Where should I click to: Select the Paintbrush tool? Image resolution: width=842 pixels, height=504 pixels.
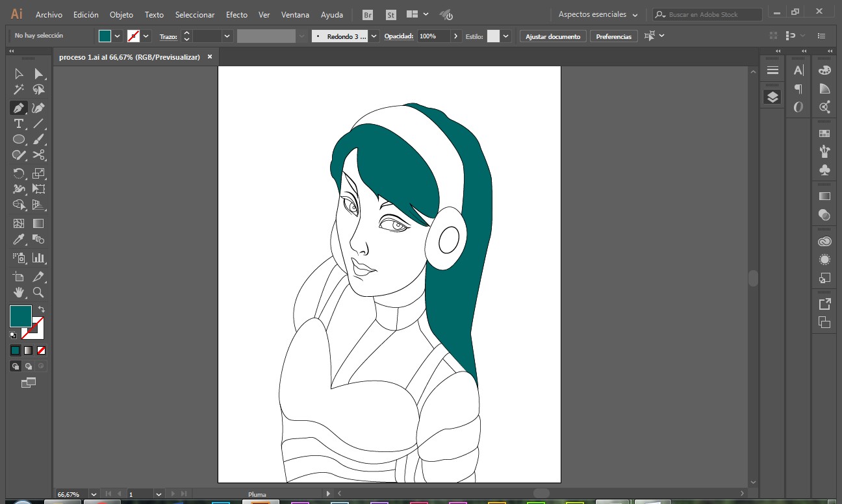(38, 139)
